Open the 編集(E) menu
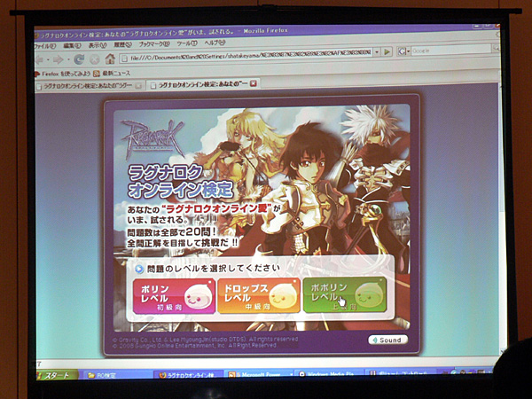Image resolution: width=532 pixels, height=399 pixels. [73, 45]
